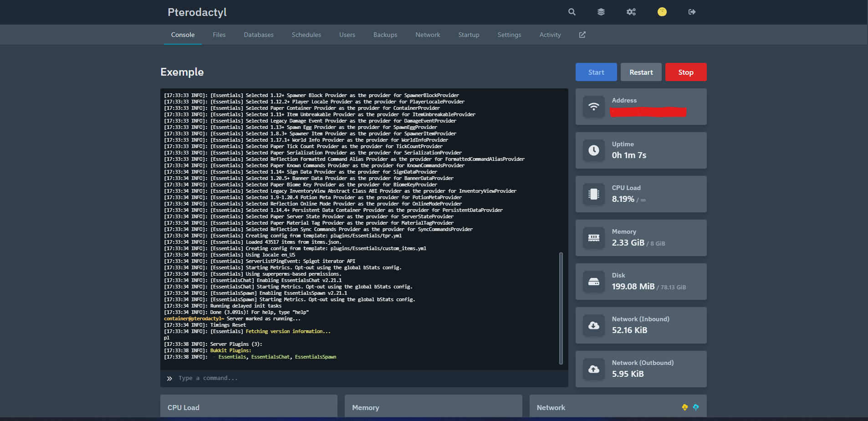Screen dimensions: 868x421
Task: Open the search icon in top bar
Action: [572, 12]
